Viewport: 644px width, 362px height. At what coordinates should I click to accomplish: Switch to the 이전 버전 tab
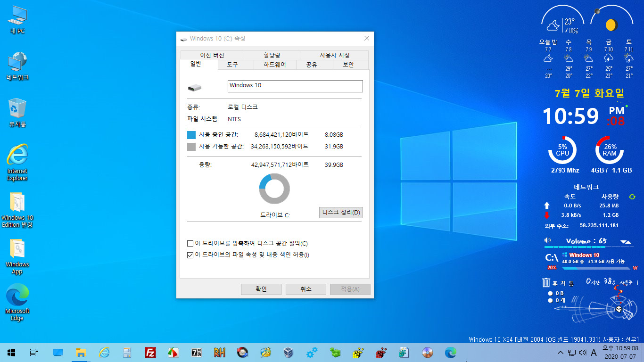[x=212, y=55]
